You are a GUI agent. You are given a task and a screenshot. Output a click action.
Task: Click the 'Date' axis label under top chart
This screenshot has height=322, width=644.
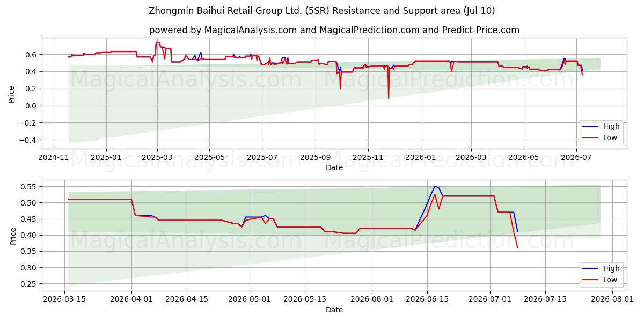tap(334, 167)
